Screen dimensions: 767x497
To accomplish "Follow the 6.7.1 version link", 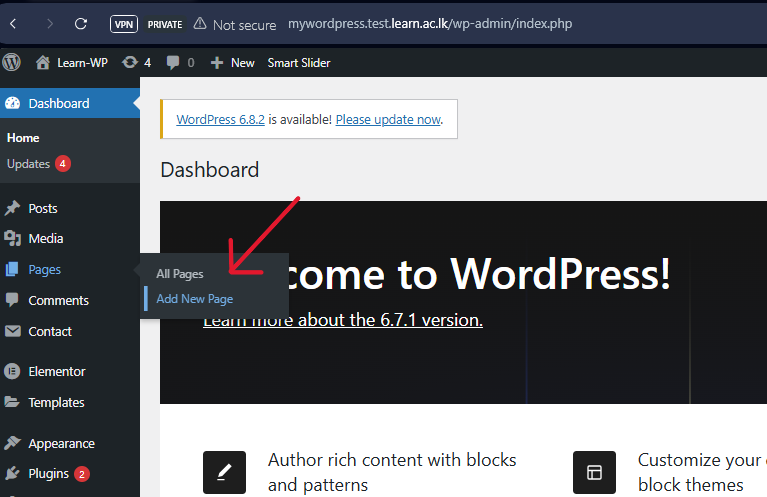I will [343, 320].
